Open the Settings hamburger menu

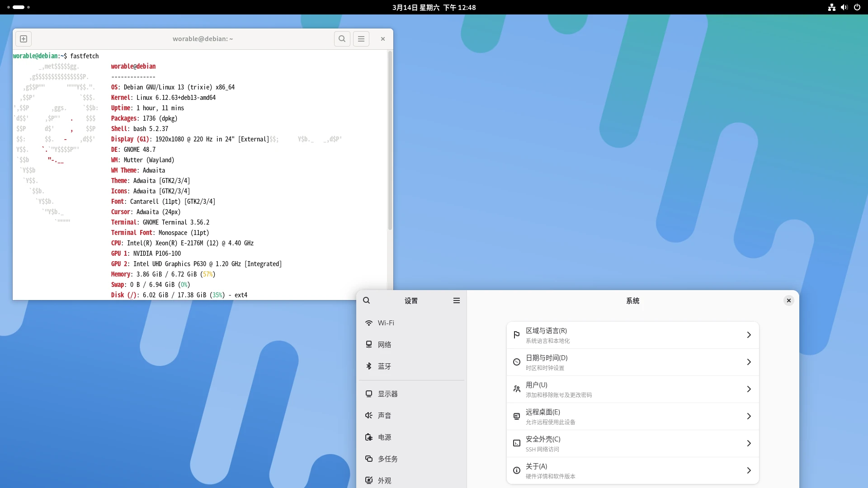pyautogui.click(x=457, y=300)
